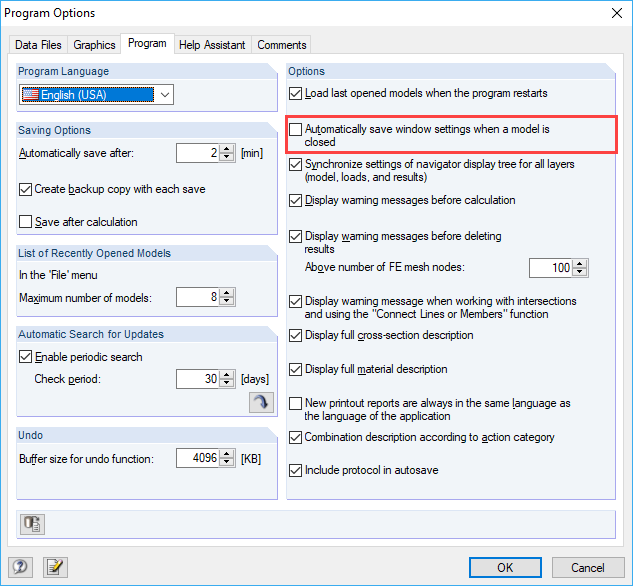Confirm with the OK button
The width and height of the screenshot is (633, 586).
pos(505,567)
